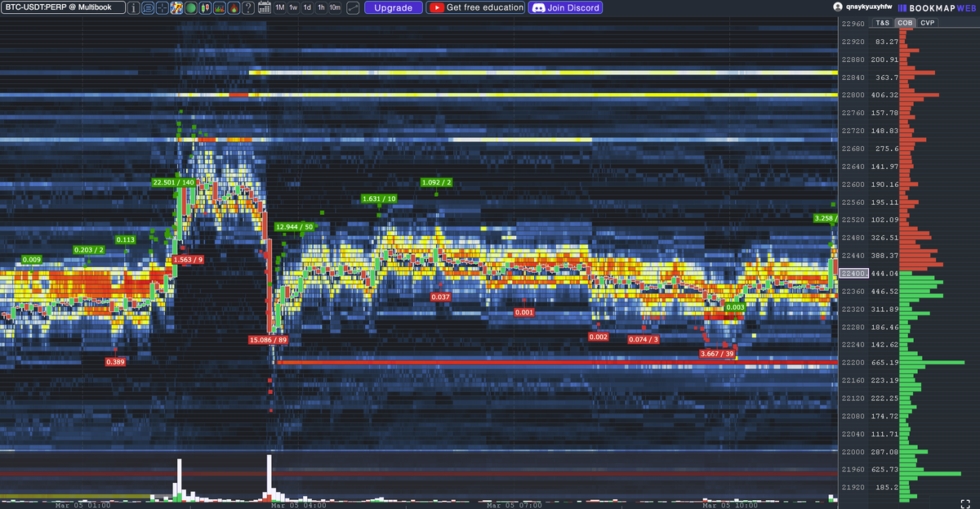
Task: Click the 12.944 / 50 volume label
Action: (295, 226)
